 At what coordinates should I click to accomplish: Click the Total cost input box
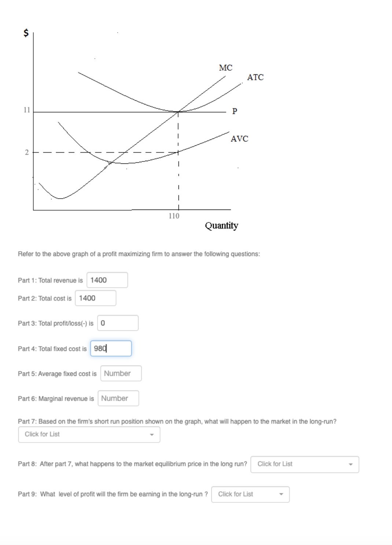point(96,298)
